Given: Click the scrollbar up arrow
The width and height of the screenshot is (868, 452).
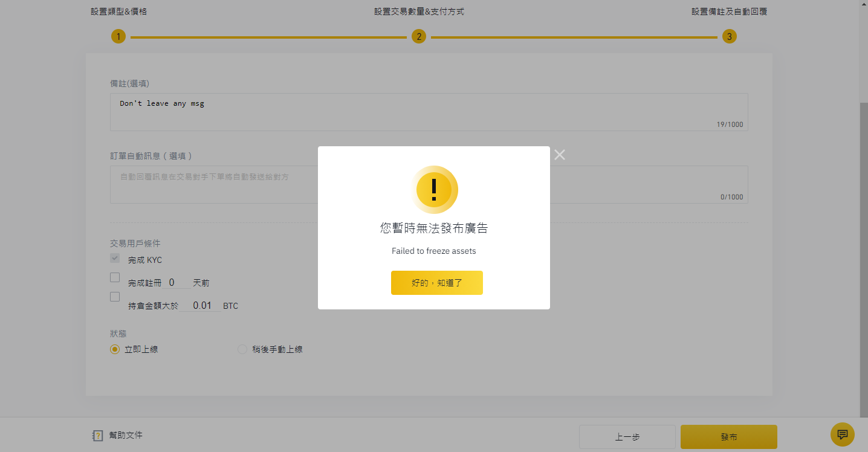Looking at the screenshot, I should (863, 4).
